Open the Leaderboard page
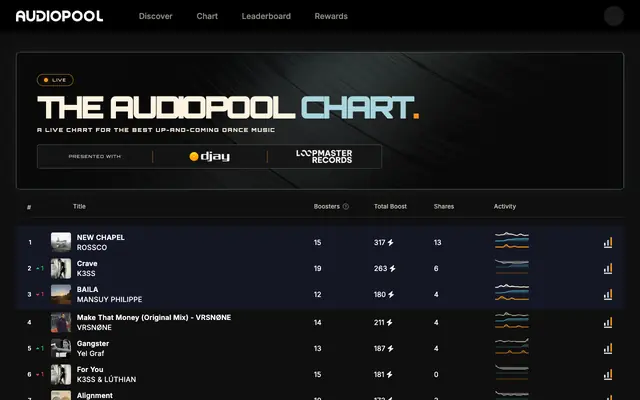The image size is (640, 400). pos(266,16)
